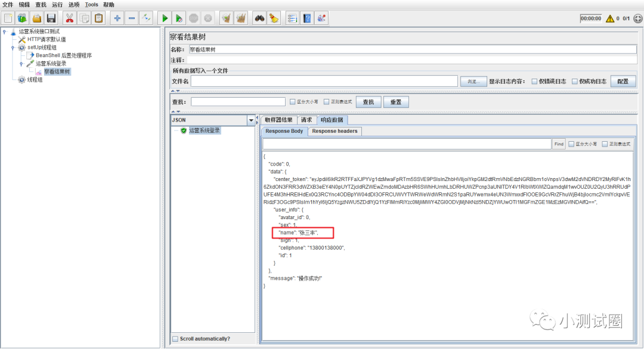The image size is (644, 349).
Task: Click the 文件名 input field
Action: pyautogui.click(x=324, y=81)
